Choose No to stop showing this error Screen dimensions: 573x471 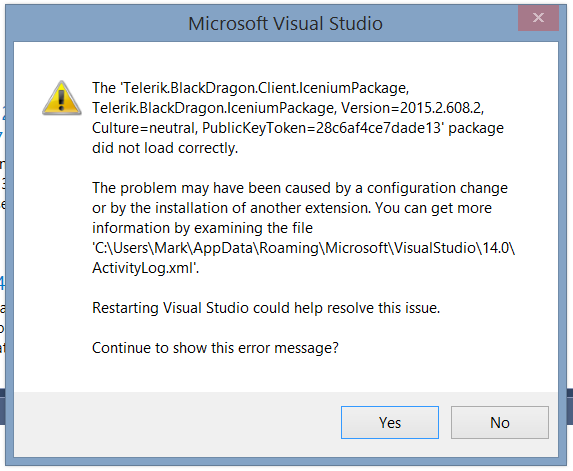pyautogui.click(x=500, y=422)
